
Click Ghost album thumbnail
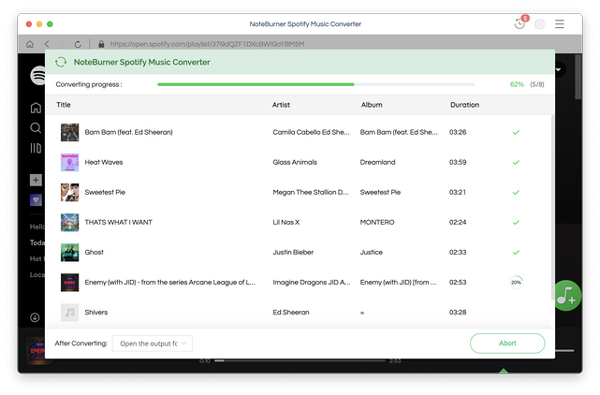click(70, 252)
